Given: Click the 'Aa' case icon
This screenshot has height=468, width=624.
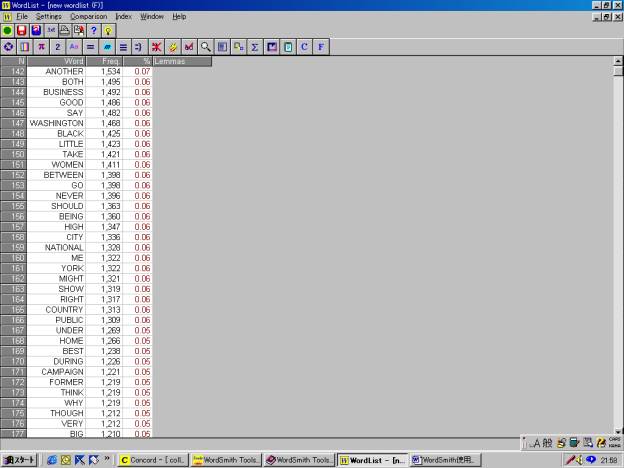Looking at the screenshot, I should (74, 47).
